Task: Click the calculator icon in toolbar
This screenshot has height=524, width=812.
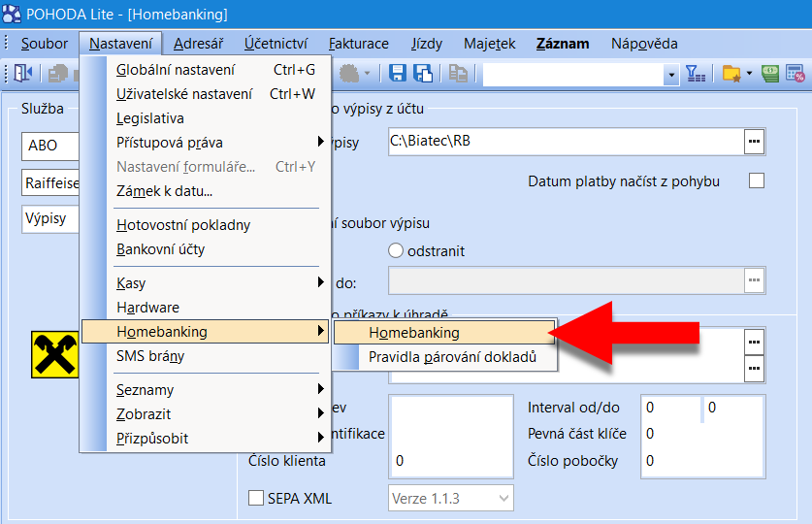Action: click(796, 73)
